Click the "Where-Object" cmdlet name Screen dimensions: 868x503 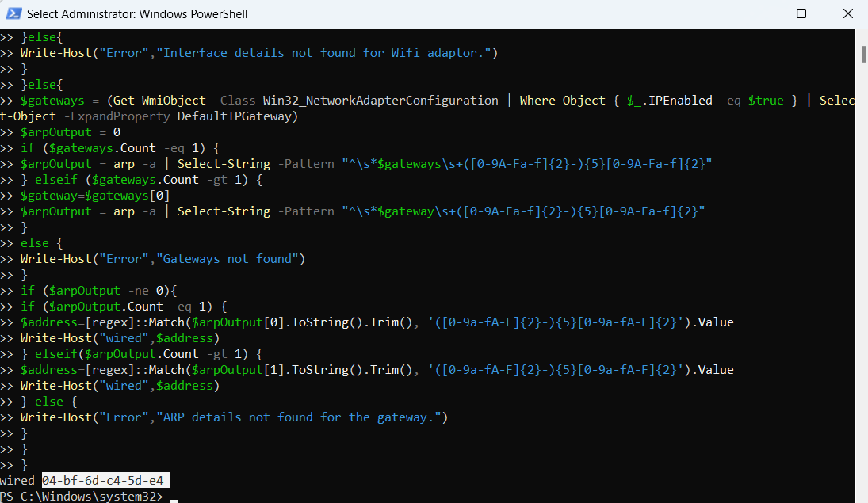pyautogui.click(x=563, y=101)
